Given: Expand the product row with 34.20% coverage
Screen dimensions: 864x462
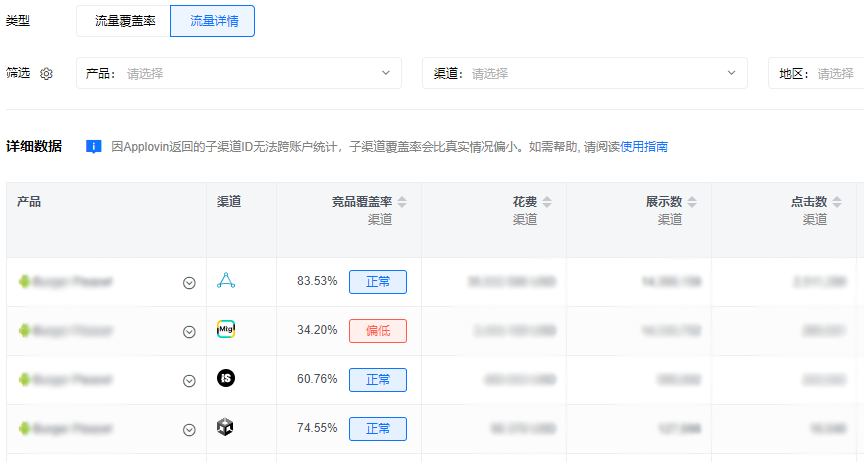Looking at the screenshot, I should coord(189,332).
